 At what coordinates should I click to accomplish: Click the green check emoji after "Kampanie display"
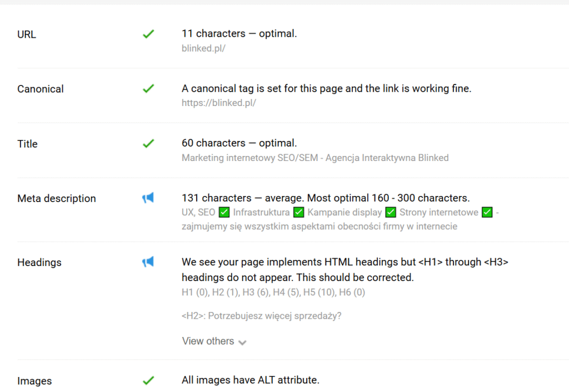click(x=391, y=212)
